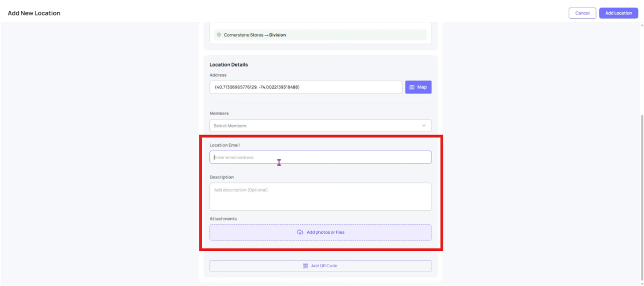Viewport: 644px width, 286px height.
Task: Select the Cornerstone Stores hierarchy text
Action: 244,35
